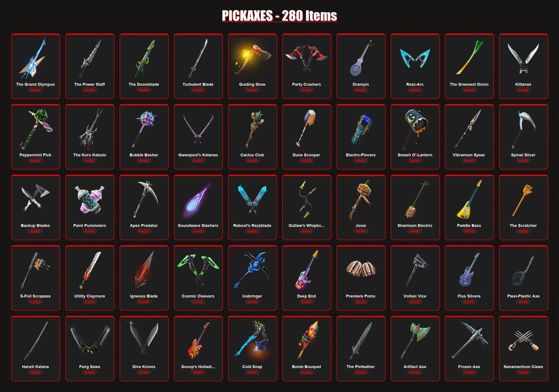
Task: Click the Snoop's Holladi... item name
Action: [x=198, y=366]
